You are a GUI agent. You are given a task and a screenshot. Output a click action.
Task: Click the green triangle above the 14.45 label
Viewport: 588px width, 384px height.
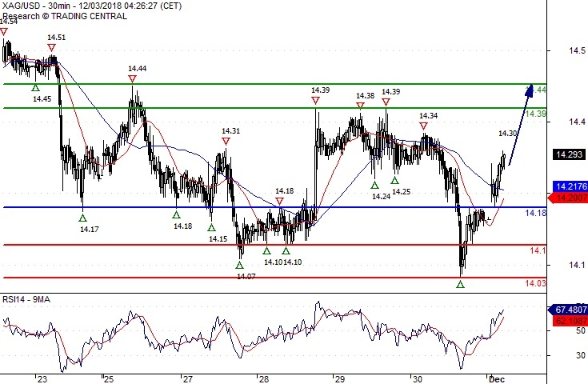[x=35, y=88]
